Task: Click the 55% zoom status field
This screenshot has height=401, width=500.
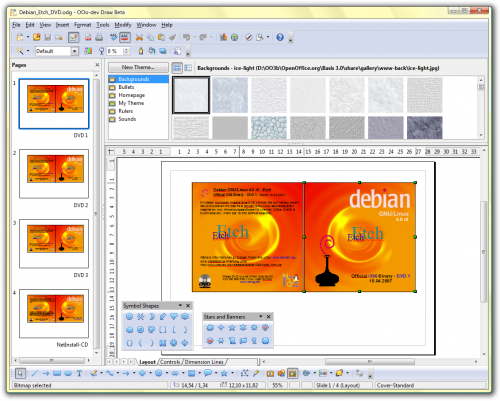Action: click(x=277, y=385)
